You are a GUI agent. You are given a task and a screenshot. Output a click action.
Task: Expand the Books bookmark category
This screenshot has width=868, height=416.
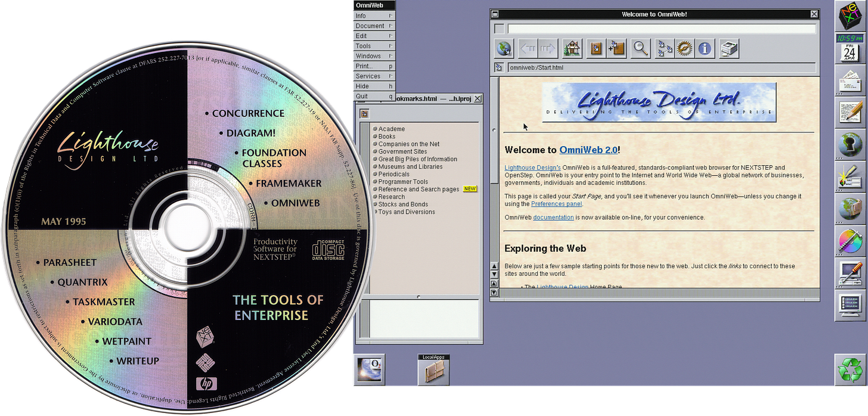(386, 136)
